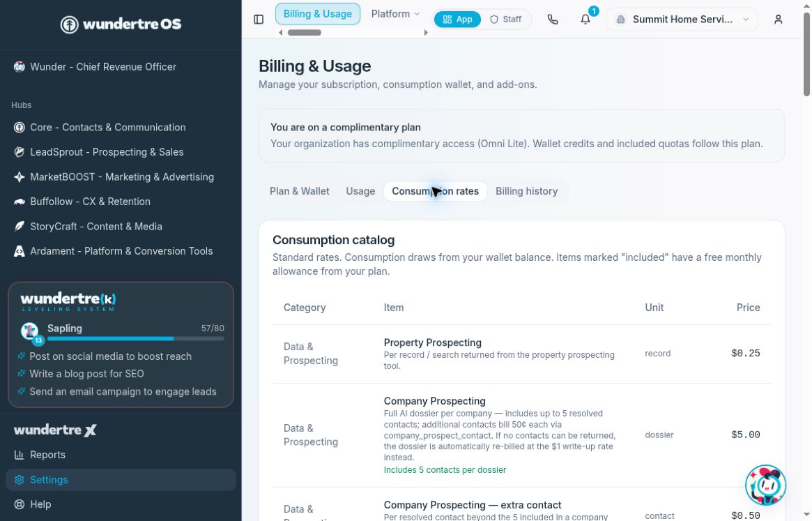
Task: Open Ardament - Platform & Conversion Tools hub
Action: [121, 251]
